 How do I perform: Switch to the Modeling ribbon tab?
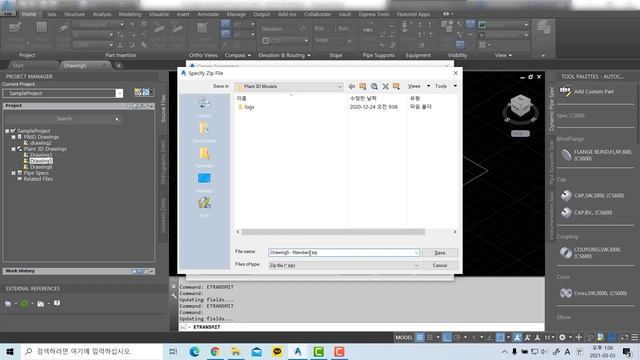[130, 14]
